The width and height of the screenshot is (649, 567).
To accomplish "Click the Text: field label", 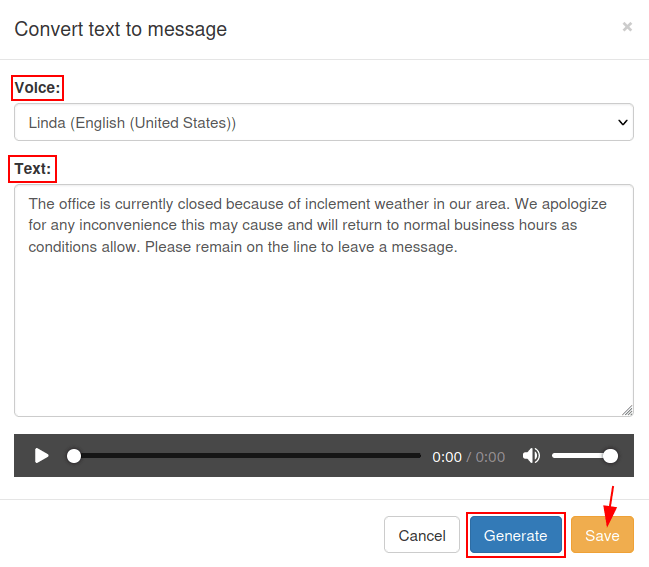I will click(33, 169).
